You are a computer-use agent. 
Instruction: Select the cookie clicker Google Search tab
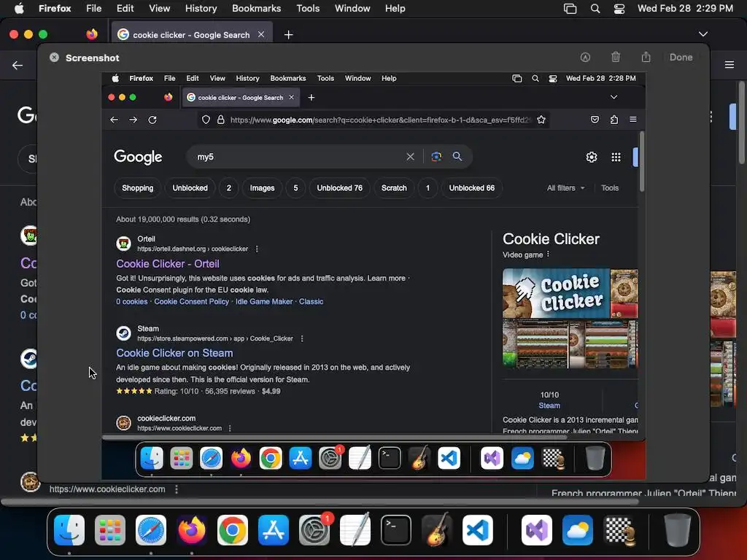pos(191,35)
